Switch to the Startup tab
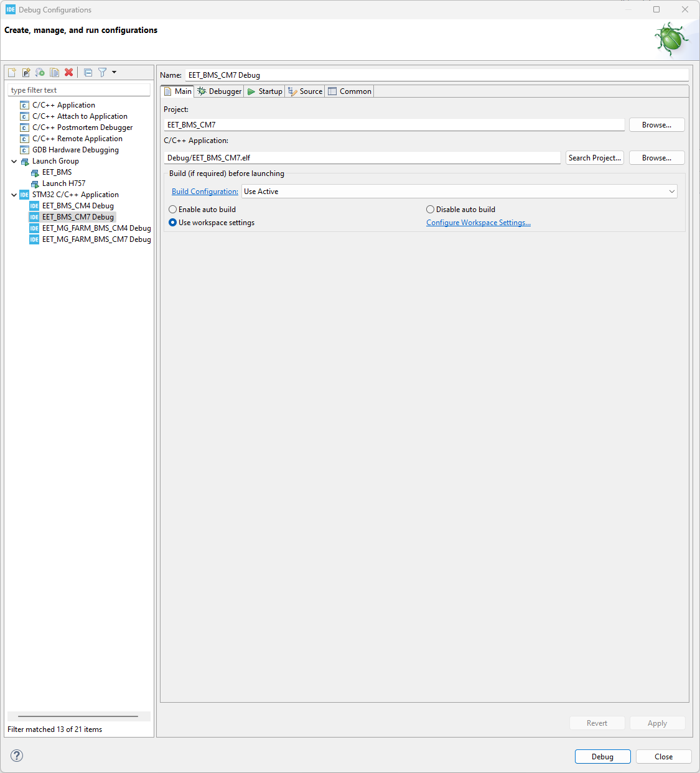700x773 pixels. [x=264, y=91]
